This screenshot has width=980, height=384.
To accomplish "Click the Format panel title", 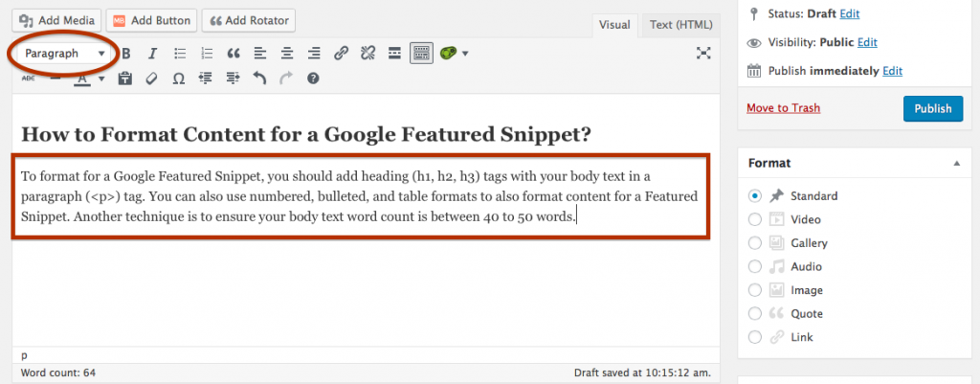I will click(x=768, y=163).
